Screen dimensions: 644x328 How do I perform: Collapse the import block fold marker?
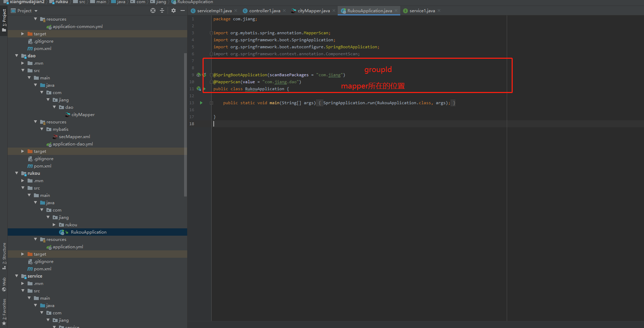pos(211,33)
